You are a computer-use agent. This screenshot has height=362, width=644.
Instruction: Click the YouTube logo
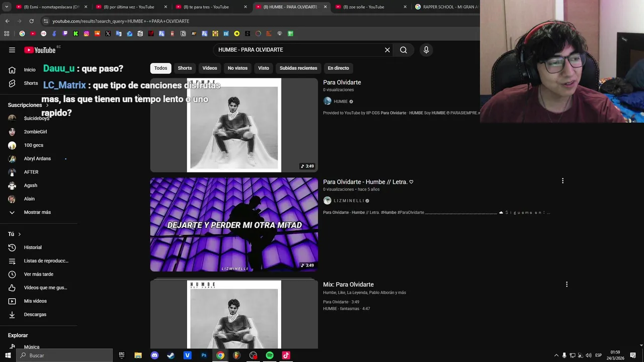[x=40, y=50]
